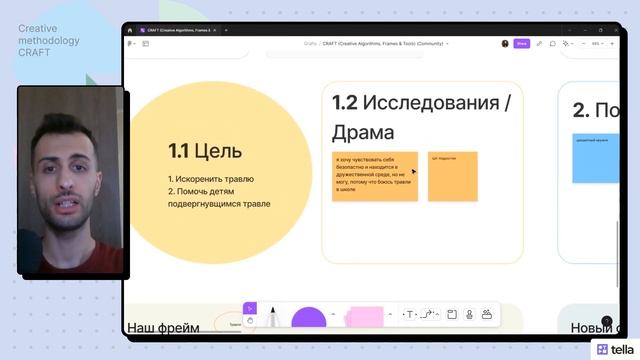This screenshot has height=360, width=640.
Task: Open a new tab with plus
Action: [226, 30]
